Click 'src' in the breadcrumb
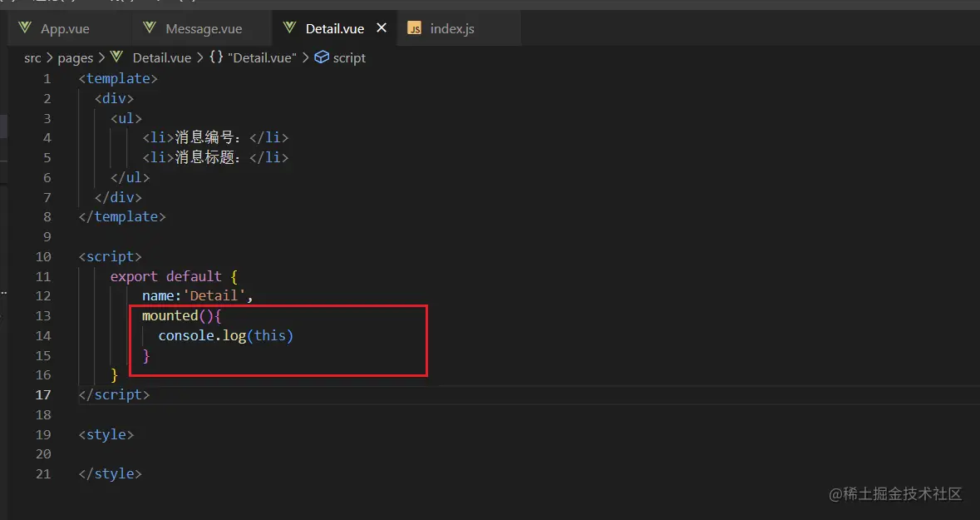The width and height of the screenshot is (980, 520). click(x=32, y=57)
